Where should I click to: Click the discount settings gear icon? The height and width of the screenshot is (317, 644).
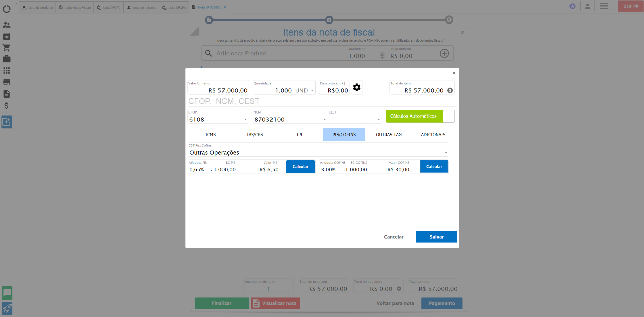tap(356, 87)
